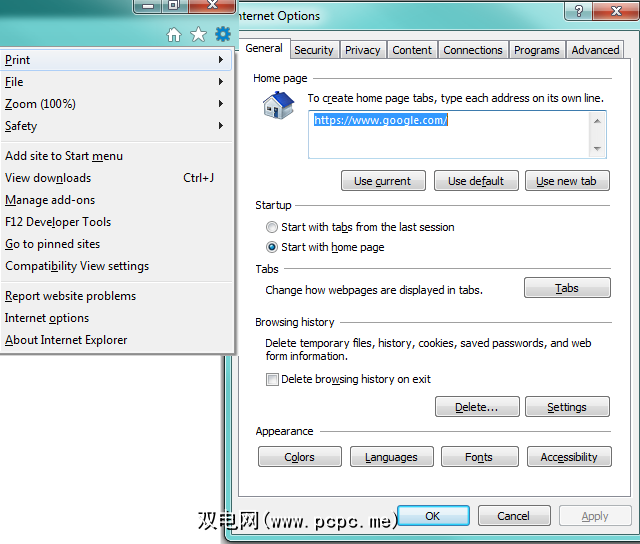Select Go to pinned sites
Image resolution: width=640 pixels, height=544 pixels.
(116, 244)
